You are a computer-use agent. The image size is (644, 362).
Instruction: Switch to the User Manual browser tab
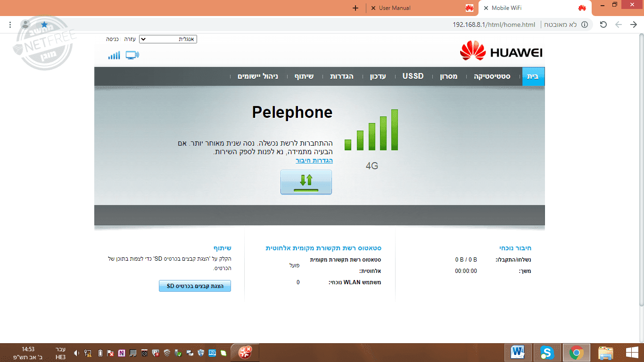pos(422,8)
